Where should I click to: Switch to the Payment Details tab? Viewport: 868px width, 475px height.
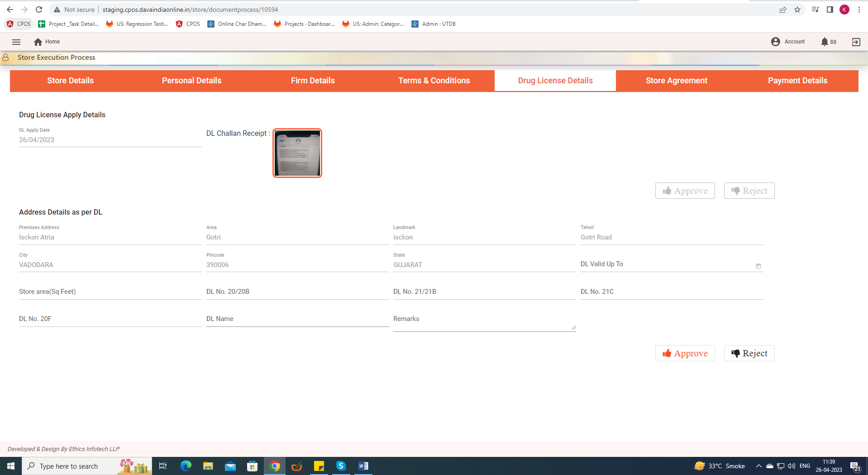point(797,81)
